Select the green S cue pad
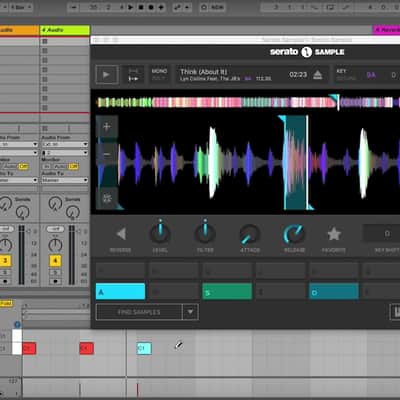The height and width of the screenshot is (400, 400). coord(227,291)
